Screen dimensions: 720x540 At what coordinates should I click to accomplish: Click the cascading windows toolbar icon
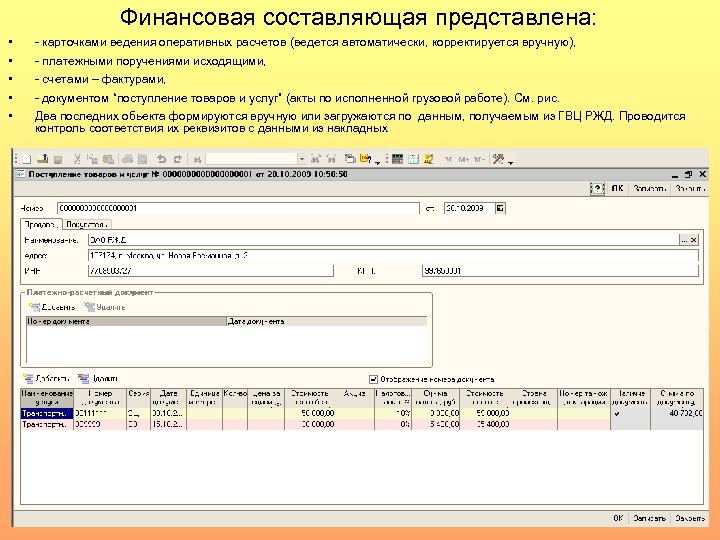click(350, 159)
